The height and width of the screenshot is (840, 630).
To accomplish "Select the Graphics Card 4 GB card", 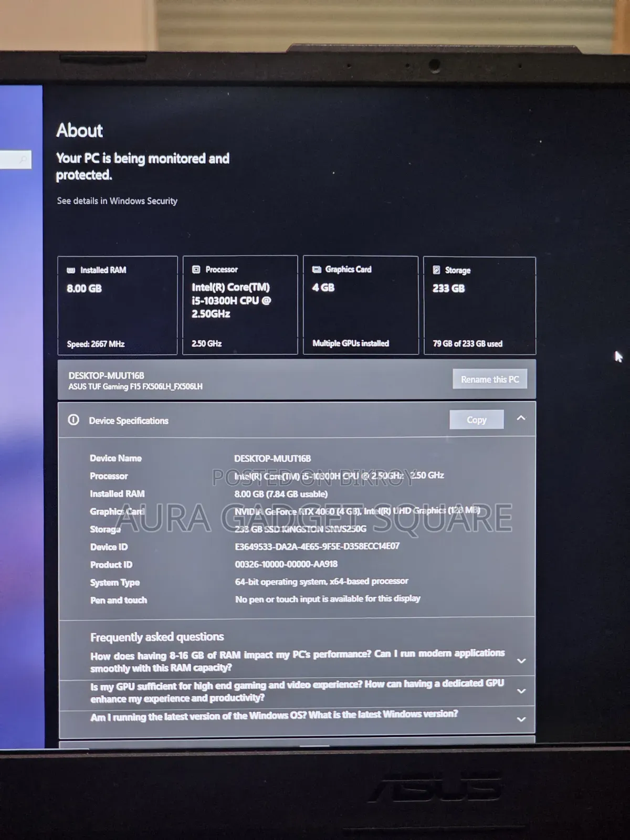I will (361, 305).
